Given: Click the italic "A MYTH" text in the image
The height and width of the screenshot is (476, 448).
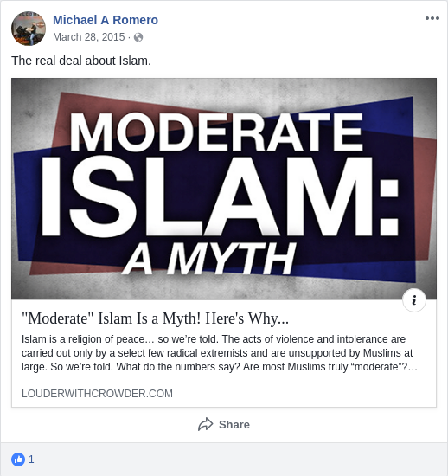Looking at the screenshot, I should click(208, 259).
